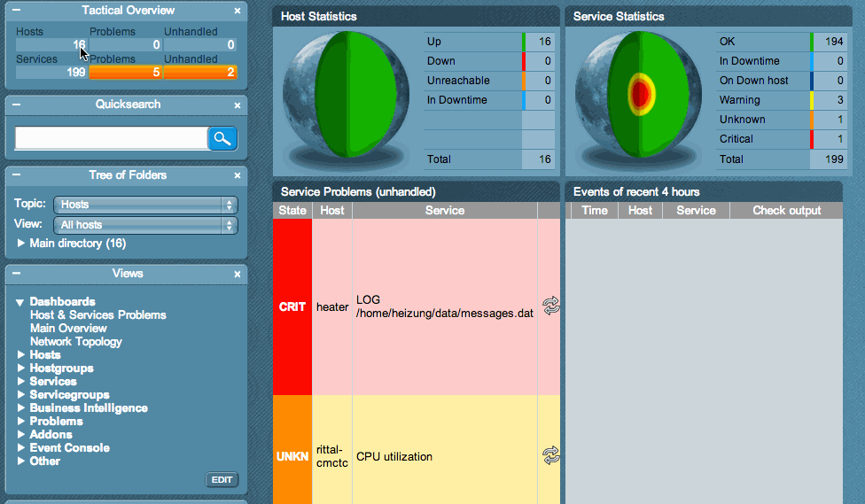Open Main Overview dashboard
The width and height of the screenshot is (865, 504).
pos(68,328)
